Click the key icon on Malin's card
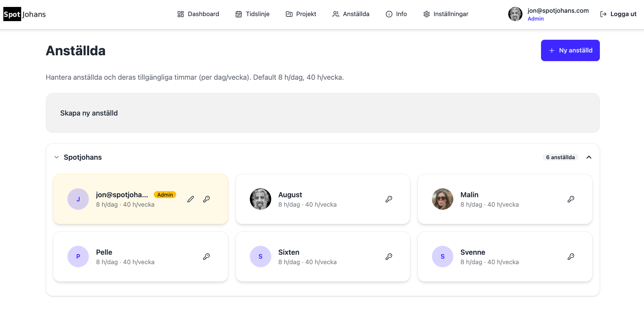The image size is (644, 310). tap(571, 199)
